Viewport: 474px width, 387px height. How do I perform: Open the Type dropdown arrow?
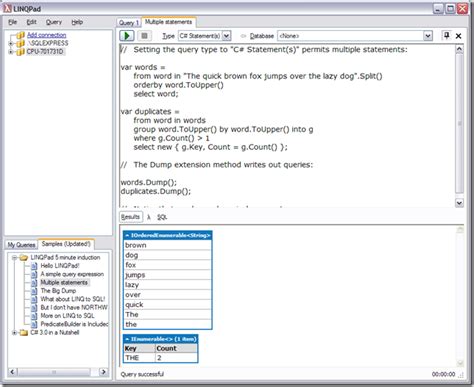[226, 36]
